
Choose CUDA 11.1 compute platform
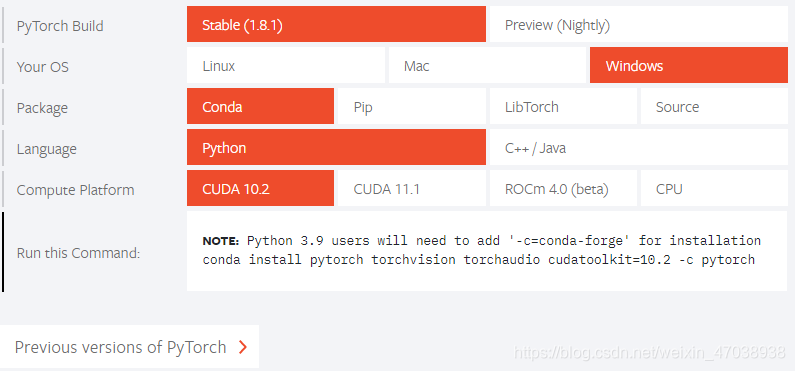pyautogui.click(x=412, y=189)
